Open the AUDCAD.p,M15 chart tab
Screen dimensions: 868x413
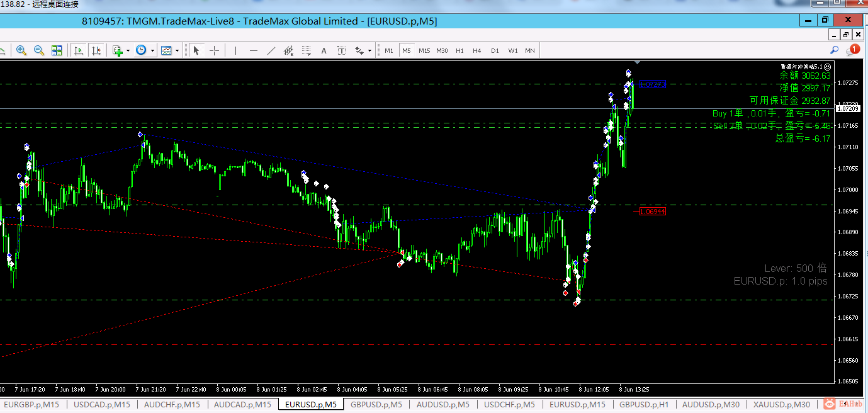[x=242, y=404]
